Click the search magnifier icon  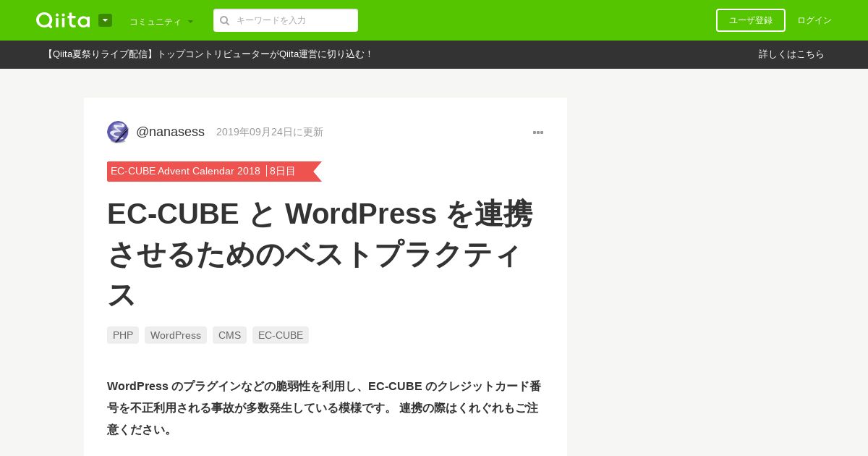click(x=224, y=20)
